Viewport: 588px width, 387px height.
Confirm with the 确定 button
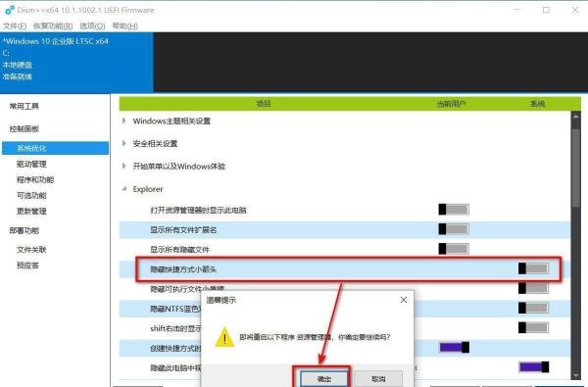324,379
